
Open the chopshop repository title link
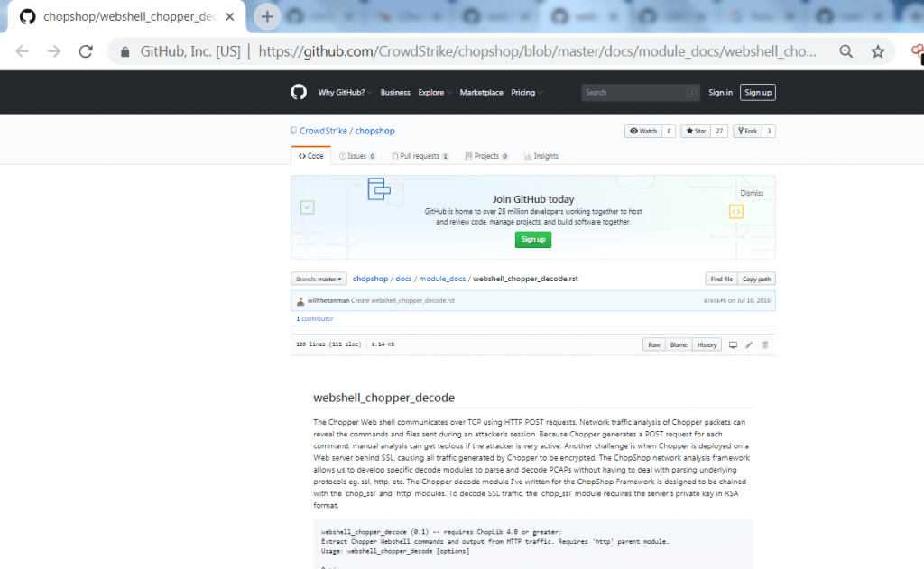374,131
